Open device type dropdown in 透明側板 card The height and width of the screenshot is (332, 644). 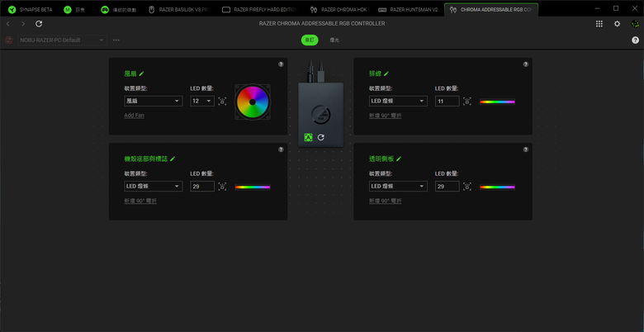(x=398, y=186)
